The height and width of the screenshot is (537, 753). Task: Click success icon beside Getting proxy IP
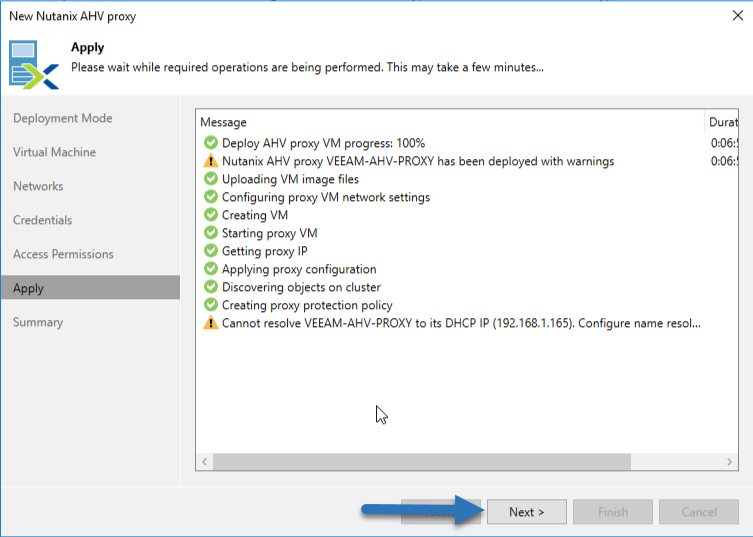pyautogui.click(x=210, y=251)
